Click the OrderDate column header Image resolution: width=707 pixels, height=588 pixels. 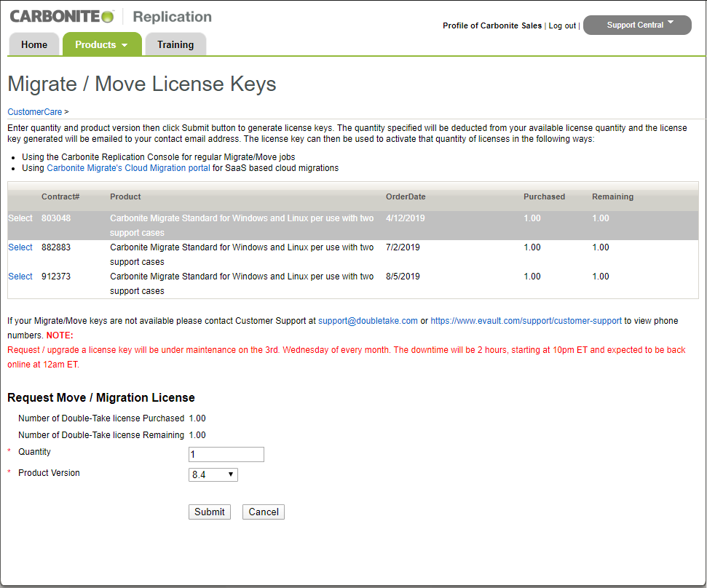coord(406,196)
